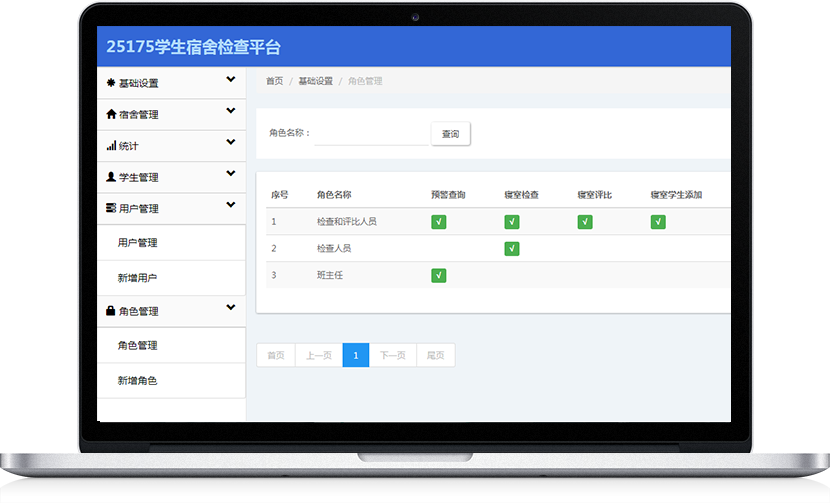Collapse the 用户管理 section chevron
Viewport: 830px width, 503px height.
pyautogui.click(x=231, y=205)
